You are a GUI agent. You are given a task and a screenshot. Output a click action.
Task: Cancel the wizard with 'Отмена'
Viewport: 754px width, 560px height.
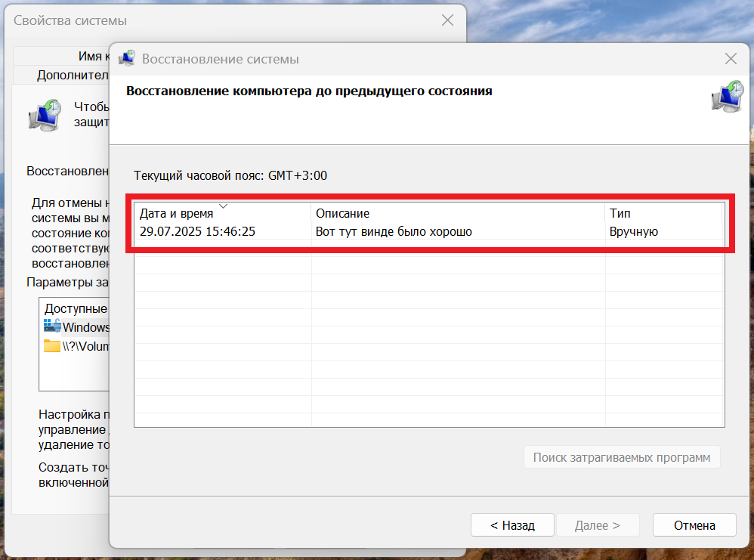(694, 525)
